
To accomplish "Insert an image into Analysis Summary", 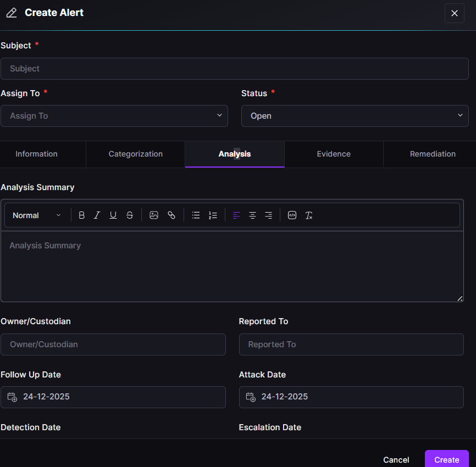I will click(x=154, y=215).
